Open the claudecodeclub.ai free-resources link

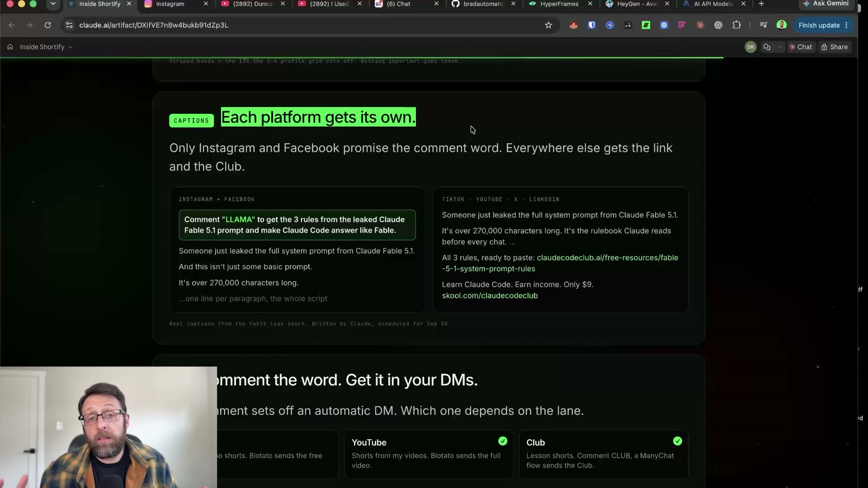(x=560, y=263)
